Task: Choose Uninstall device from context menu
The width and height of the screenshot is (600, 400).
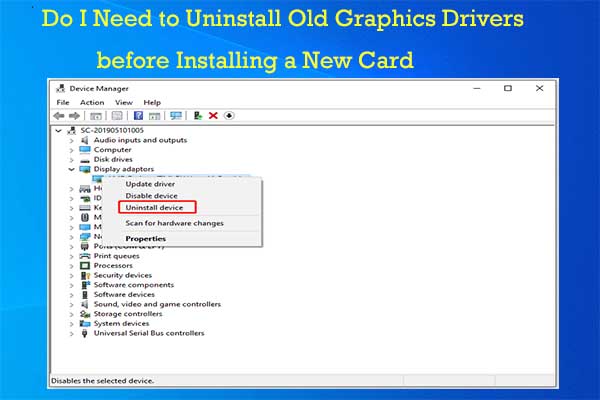Action: (154, 207)
